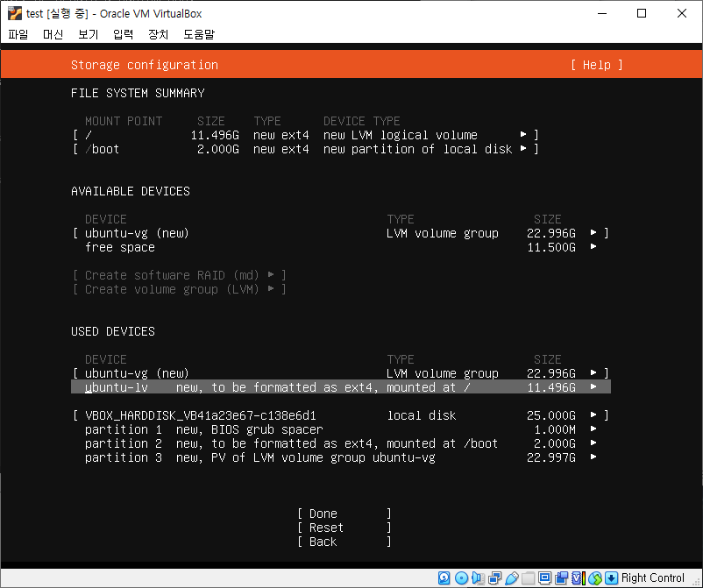703x588 pixels.
Task: Click the USED DEVICES heading
Action: [113, 331]
